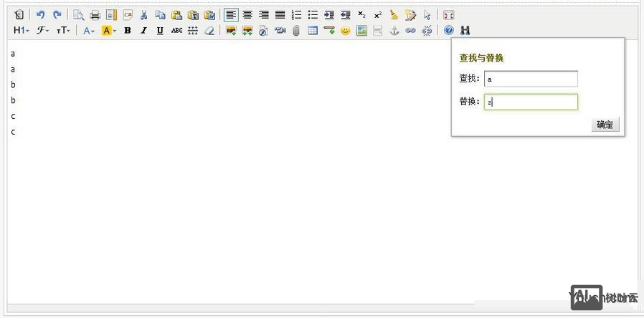The image size is (644, 318).
Task: Insert a table
Action: (313, 30)
